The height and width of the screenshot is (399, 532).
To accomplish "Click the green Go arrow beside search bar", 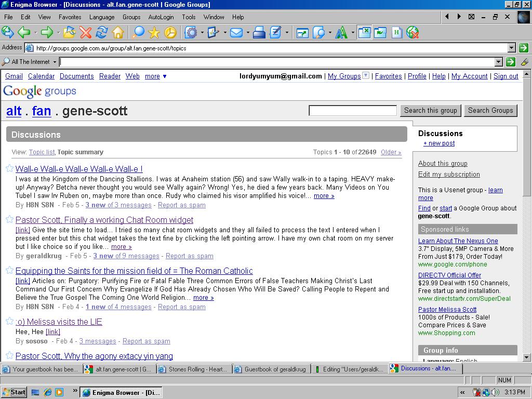I will [x=511, y=62].
